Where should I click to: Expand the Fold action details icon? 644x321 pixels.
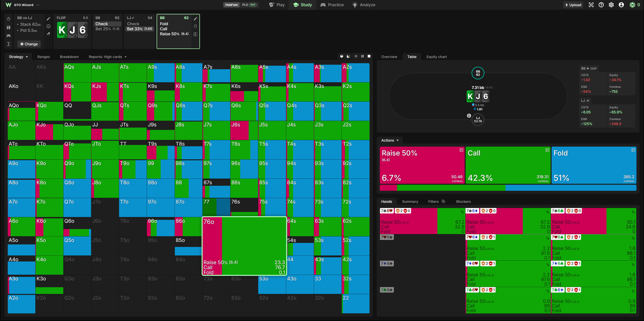633,150
